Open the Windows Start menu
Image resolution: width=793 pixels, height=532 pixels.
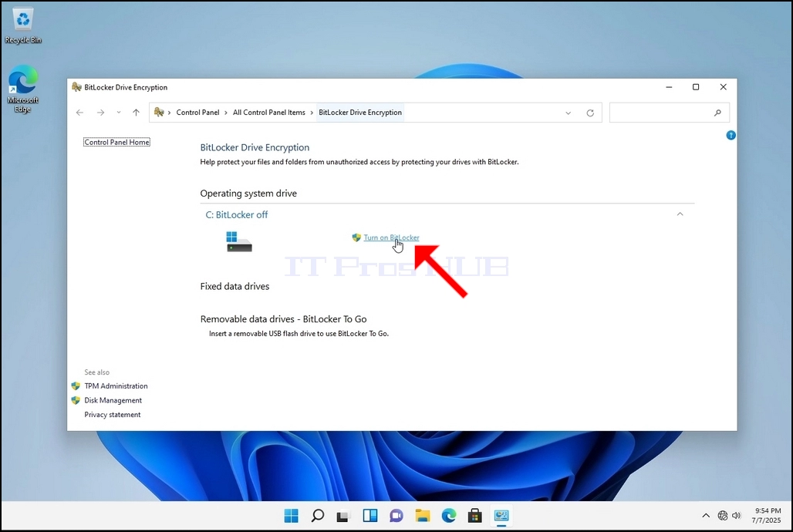click(x=292, y=516)
